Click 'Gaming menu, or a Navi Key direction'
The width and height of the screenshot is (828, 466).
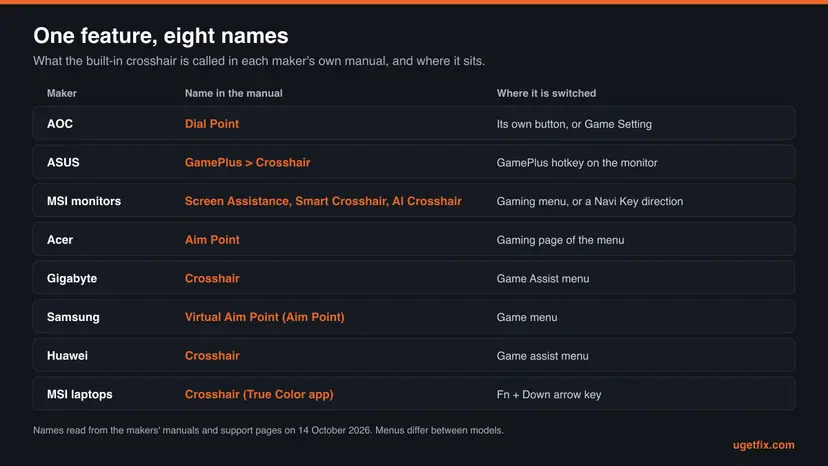[x=590, y=201]
